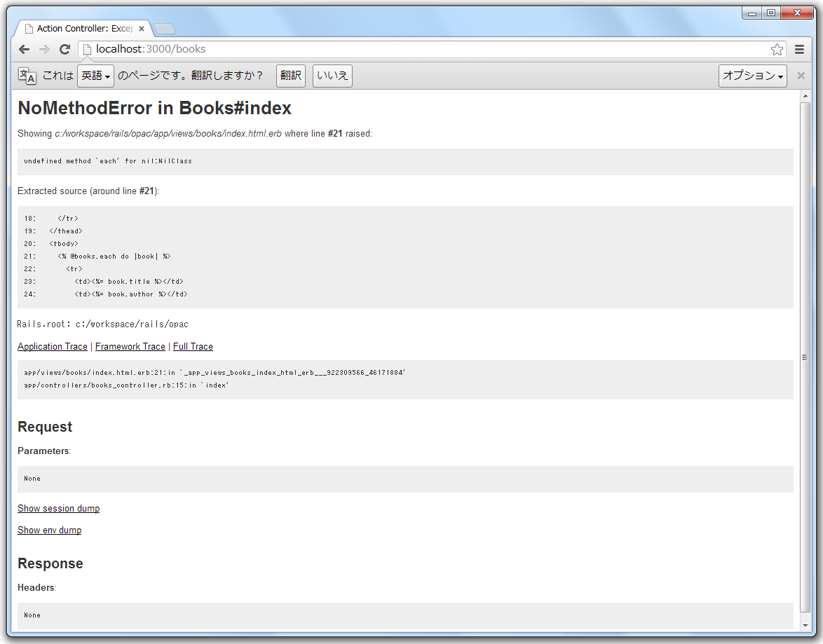This screenshot has height=644, width=823.
Task: Open a new tab
Action: click(x=165, y=29)
